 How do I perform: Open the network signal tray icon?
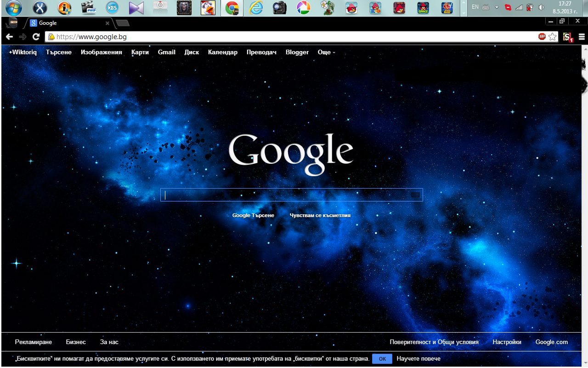pyautogui.click(x=519, y=7)
